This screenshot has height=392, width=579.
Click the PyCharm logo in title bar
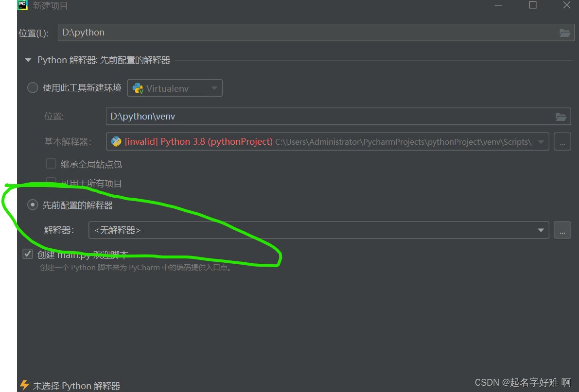click(22, 4)
